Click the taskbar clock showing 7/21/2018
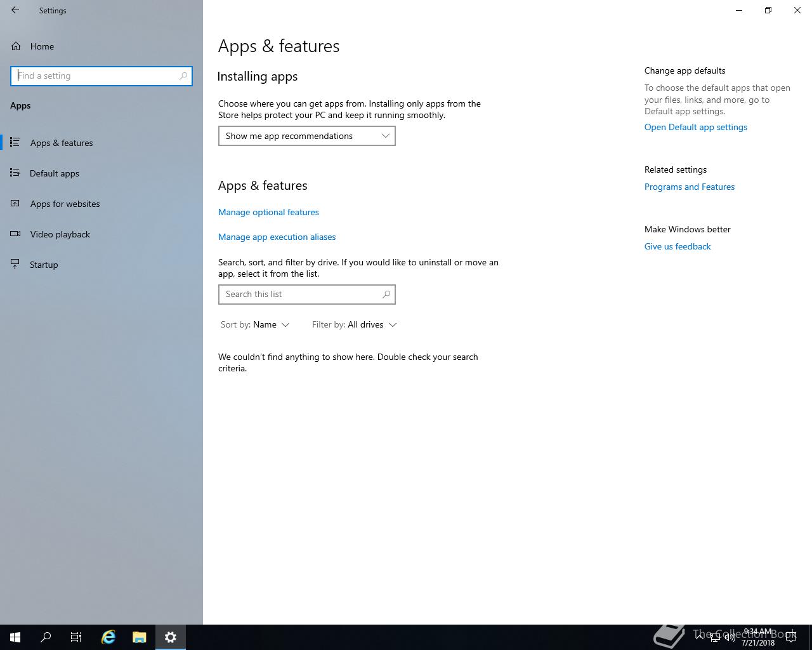 tap(757, 637)
